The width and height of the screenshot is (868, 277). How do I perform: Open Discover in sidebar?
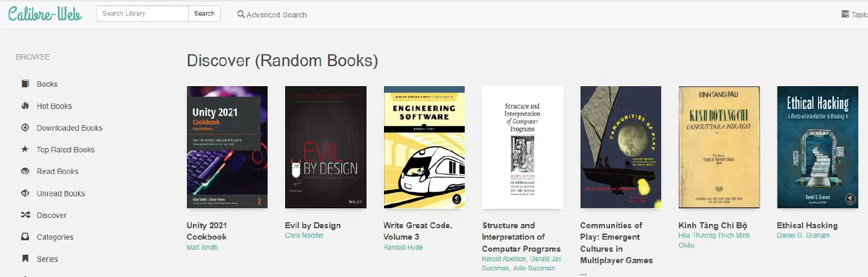pos(52,216)
